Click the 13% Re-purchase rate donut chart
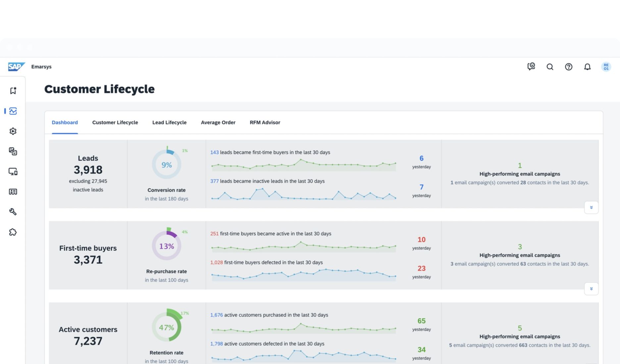Viewport: 620px width, 364px height. coord(167,246)
